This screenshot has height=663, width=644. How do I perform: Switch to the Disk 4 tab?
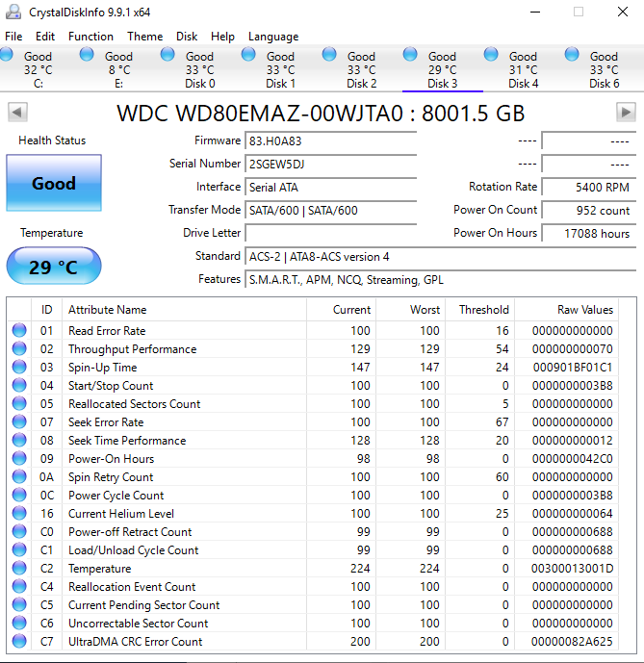point(524,69)
